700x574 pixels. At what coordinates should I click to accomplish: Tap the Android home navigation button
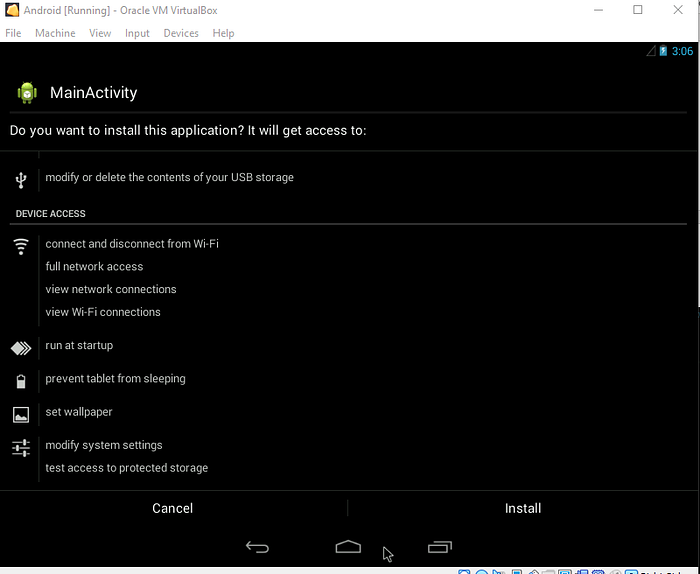pyautogui.click(x=348, y=547)
